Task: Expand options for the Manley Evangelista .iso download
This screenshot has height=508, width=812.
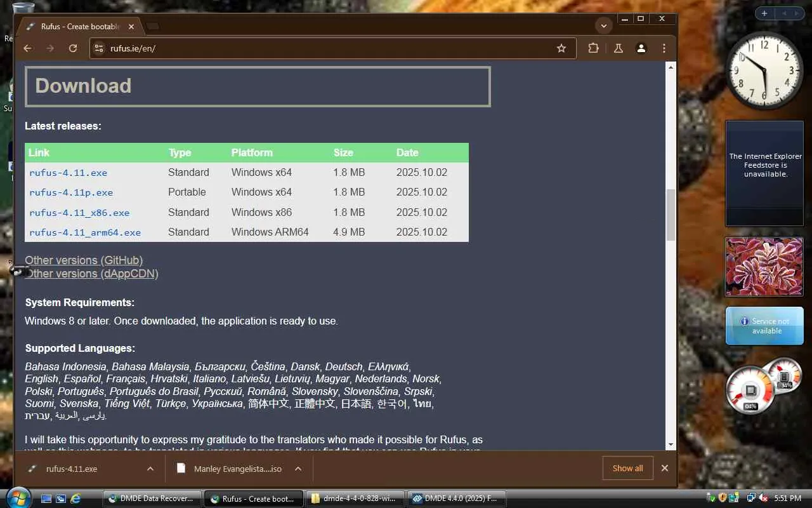Action: tap(298, 469)
